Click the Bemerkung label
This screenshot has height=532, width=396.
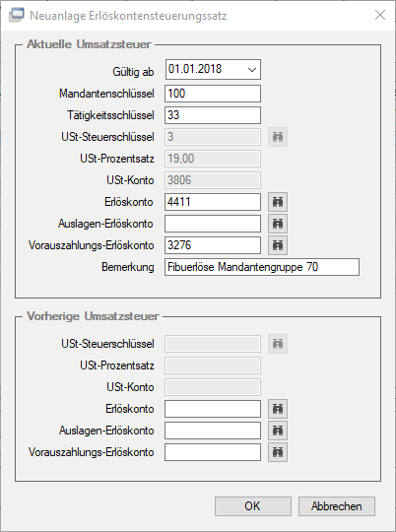128,267
